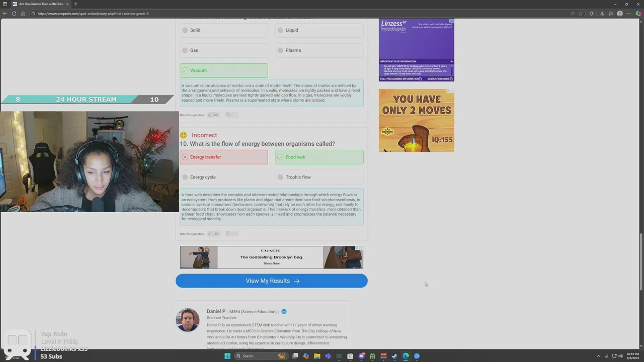This screenshot has height=362, width=644.
Task: Switch to the 'Are You Smarter Than a 5th Grader' tab
Action: 40,4
